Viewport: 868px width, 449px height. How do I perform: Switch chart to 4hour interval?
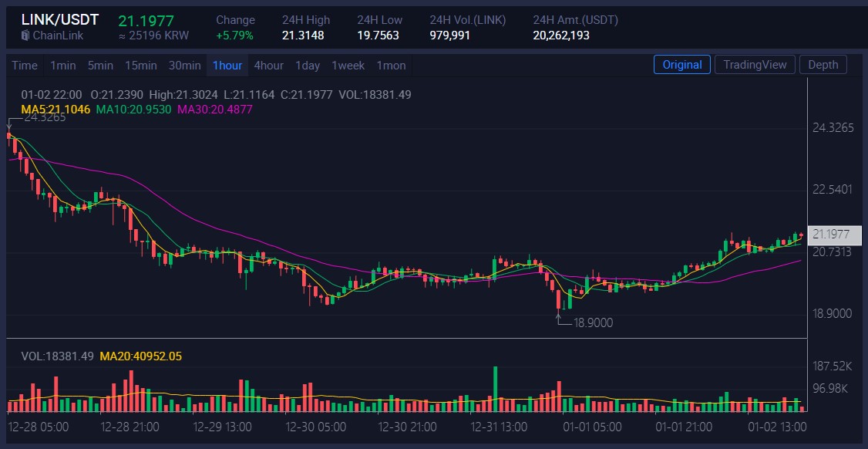tap(268, 66)
